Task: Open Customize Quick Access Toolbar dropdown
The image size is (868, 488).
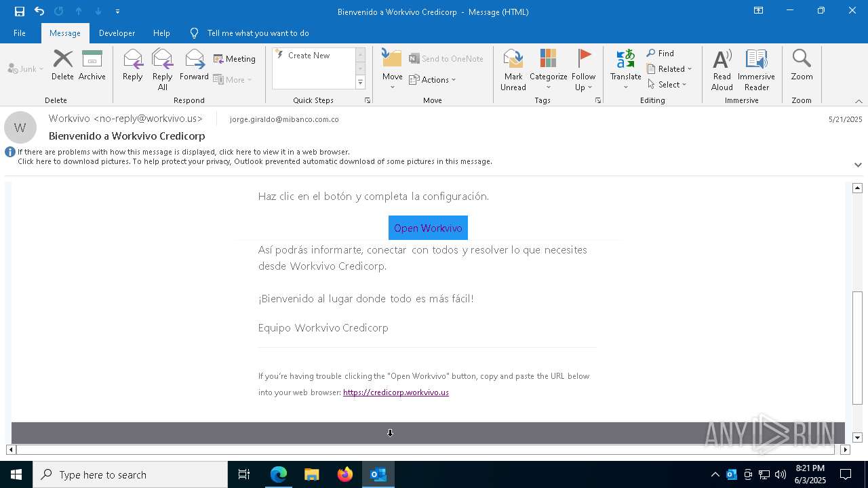Action: pos(118,12)
